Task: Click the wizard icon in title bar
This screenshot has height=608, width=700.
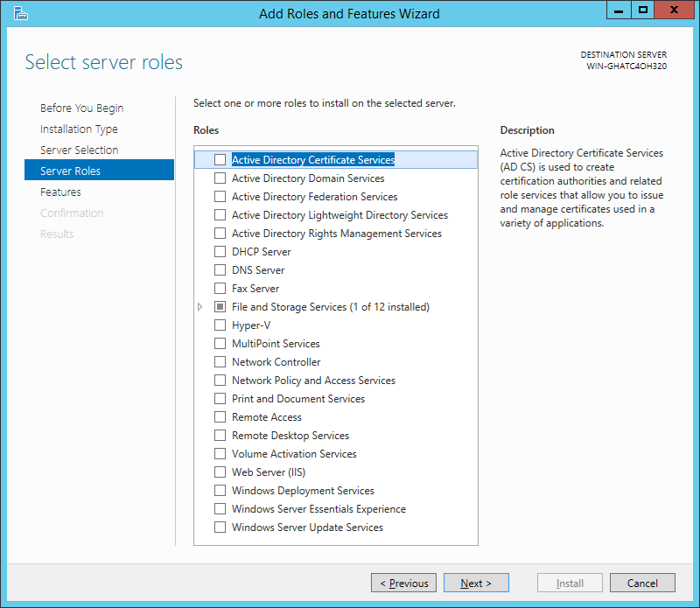Action: click(20, 13)
